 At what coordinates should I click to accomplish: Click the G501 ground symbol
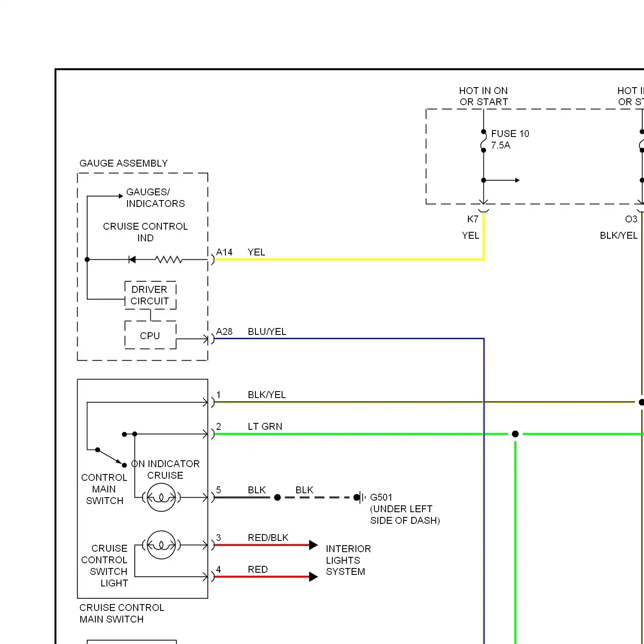[361, 498]
